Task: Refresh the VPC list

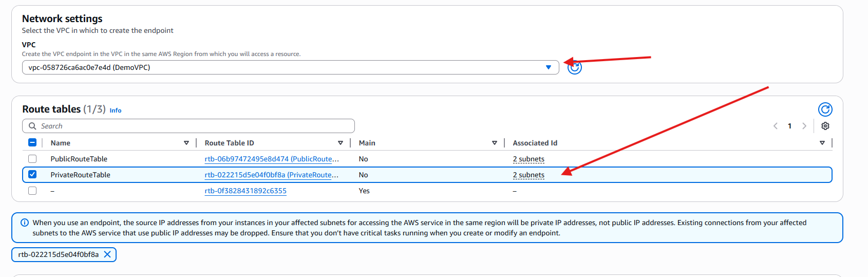Action: click(574, 67)
